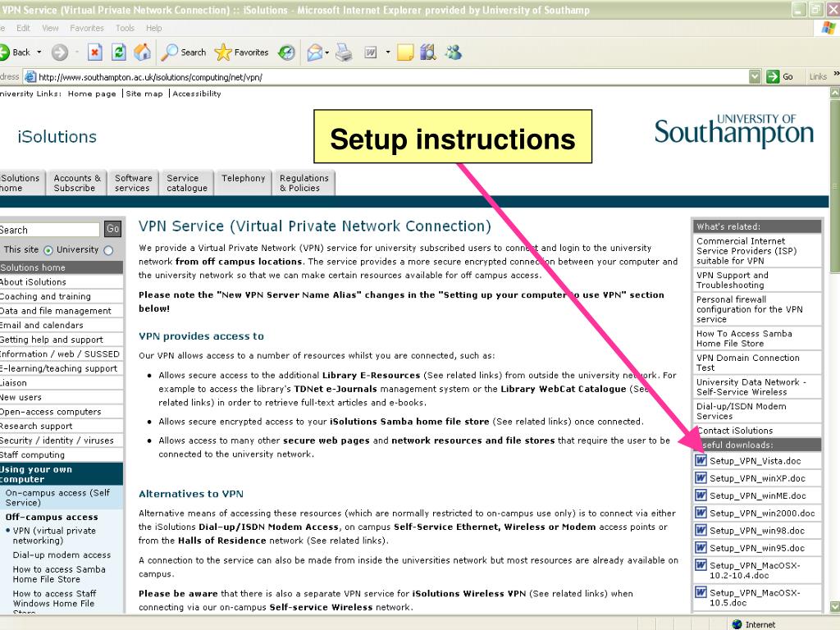Click the Mail envelope toolbar icon
Viewport: 840px width, 630px height.
314,52
